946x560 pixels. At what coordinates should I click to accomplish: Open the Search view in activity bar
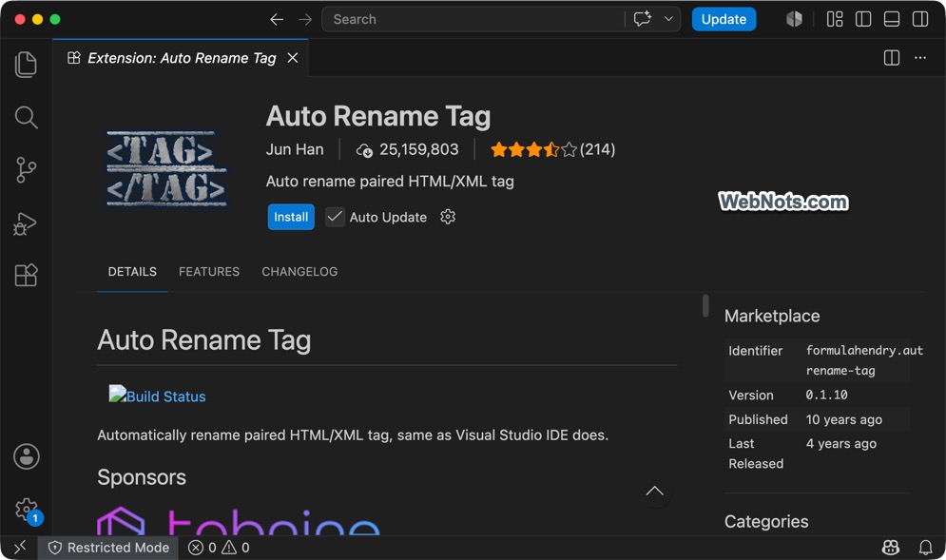point(26,117)
